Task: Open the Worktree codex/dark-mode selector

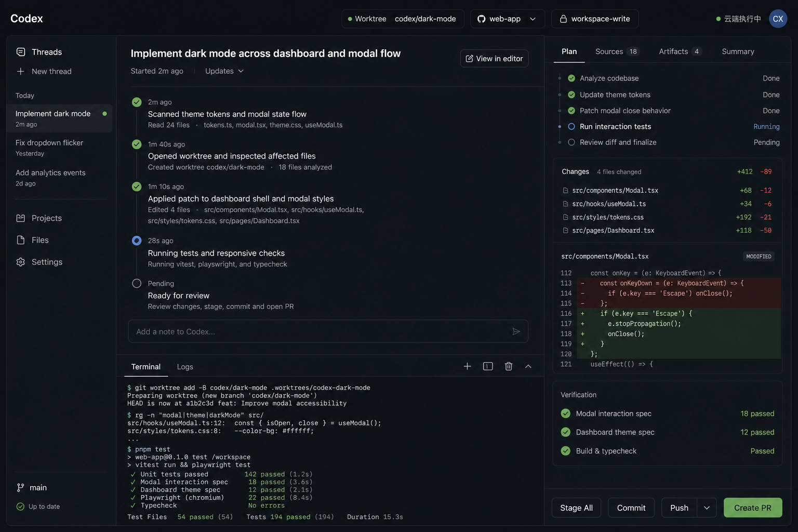Action: point(403,19)
